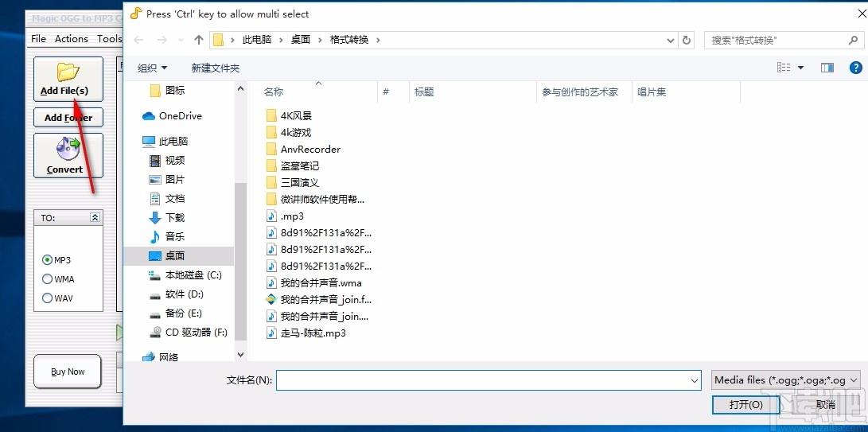This screenshot has width=868, height=432.
Task: Sort by 参与创作的艺术家 column header
Action: click(585, 92)
